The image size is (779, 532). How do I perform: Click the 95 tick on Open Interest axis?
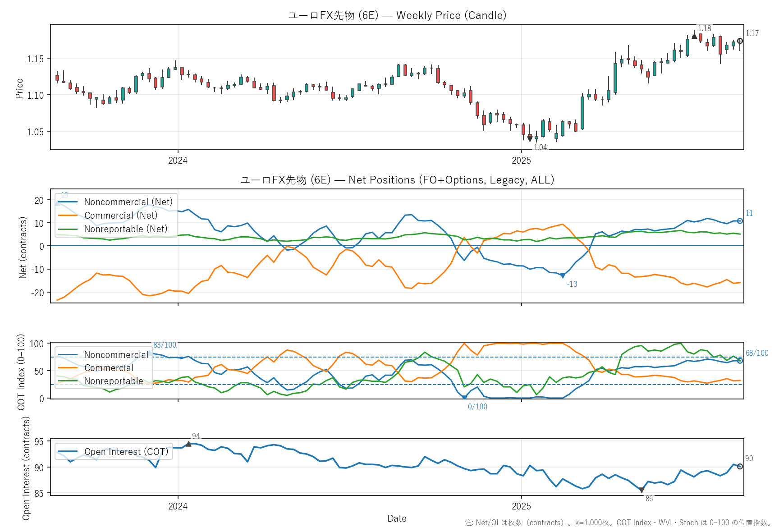tap(39, 442)
